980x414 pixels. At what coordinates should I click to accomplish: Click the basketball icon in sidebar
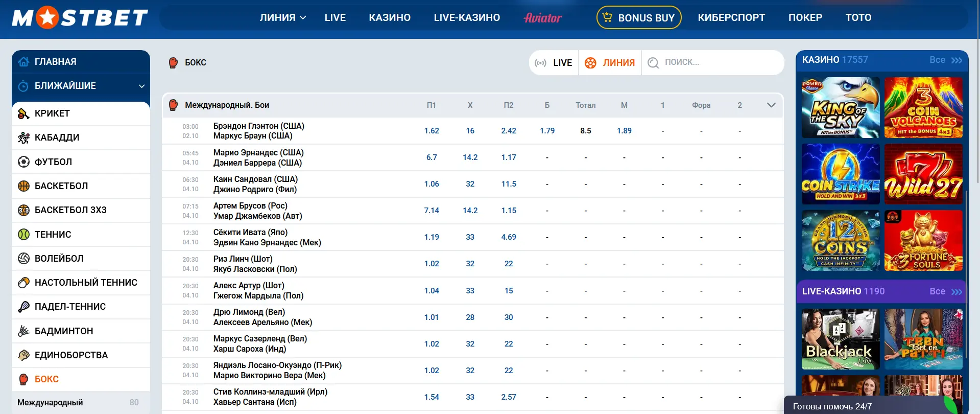pos(23,186)
